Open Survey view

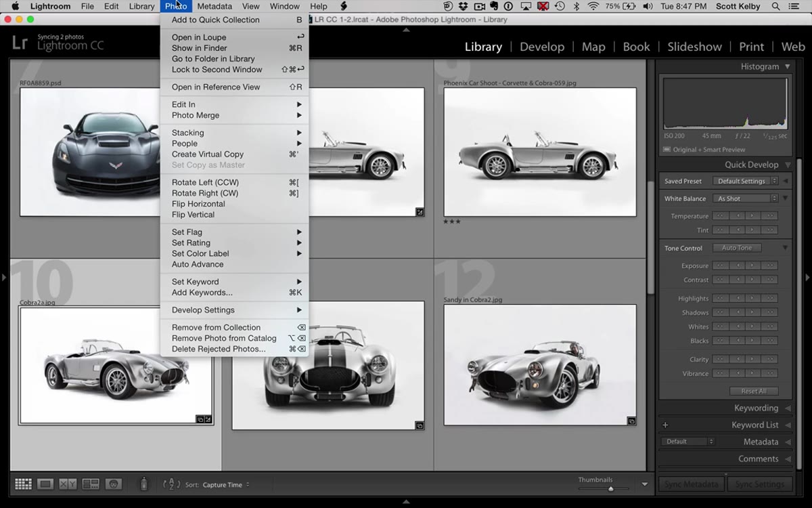pos(91,484)
